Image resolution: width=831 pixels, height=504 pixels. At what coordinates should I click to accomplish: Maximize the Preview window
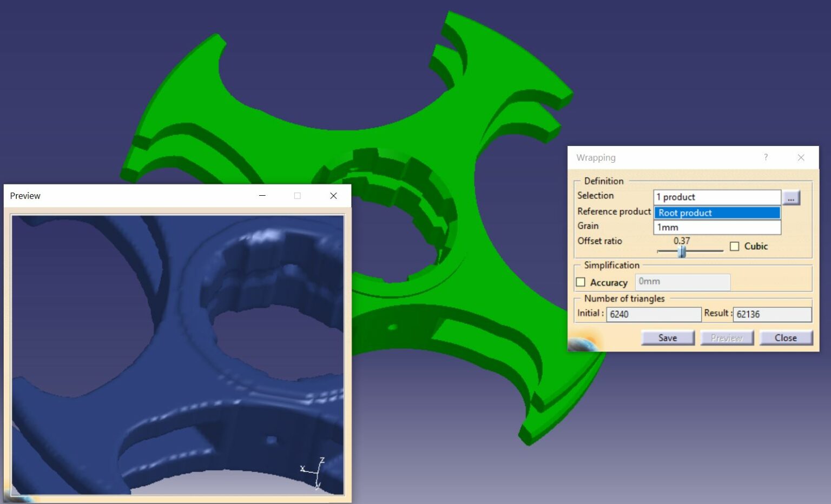coord(297,196)
